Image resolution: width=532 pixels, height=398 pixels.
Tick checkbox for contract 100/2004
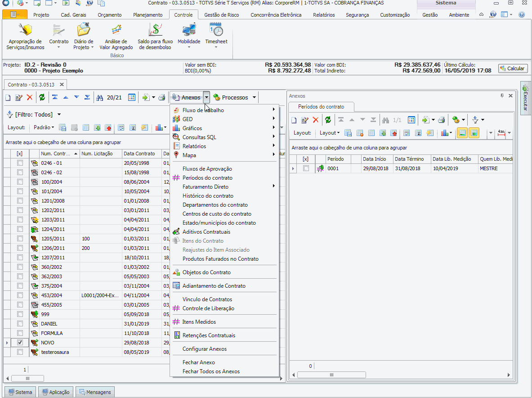pos(20,182)
